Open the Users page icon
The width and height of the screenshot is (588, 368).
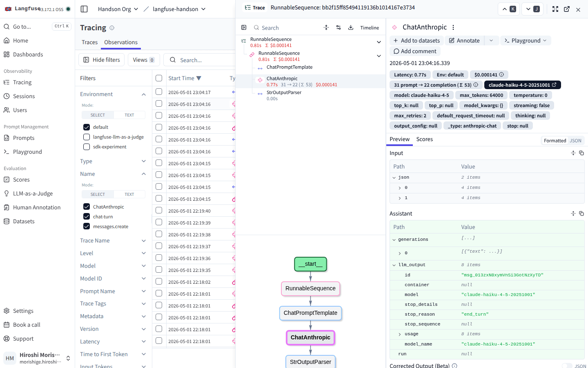[7, 110]
